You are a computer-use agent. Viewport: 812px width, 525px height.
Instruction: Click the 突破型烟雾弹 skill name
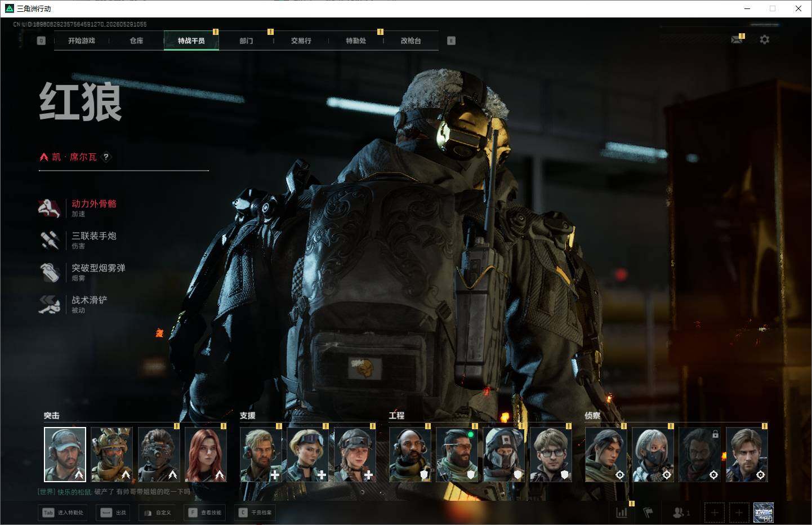[99, 268]
